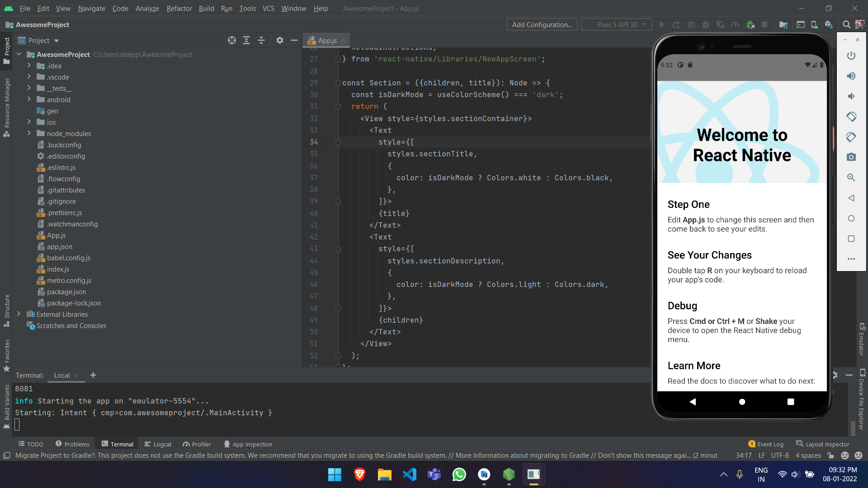868x488 pixels.
Task: Expand the android folder
Action: [x=29, y=99]
